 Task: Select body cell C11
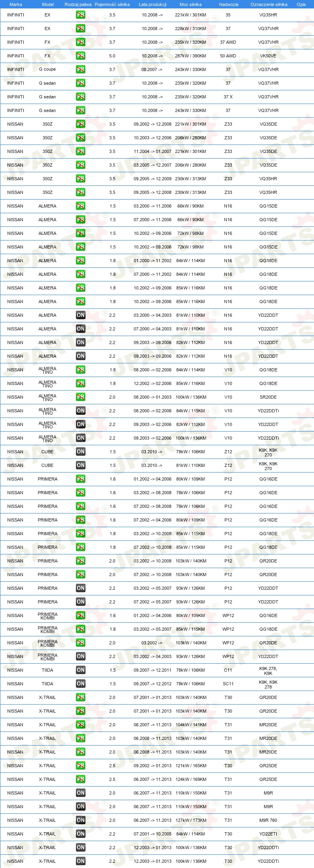[x=228, y=670]
